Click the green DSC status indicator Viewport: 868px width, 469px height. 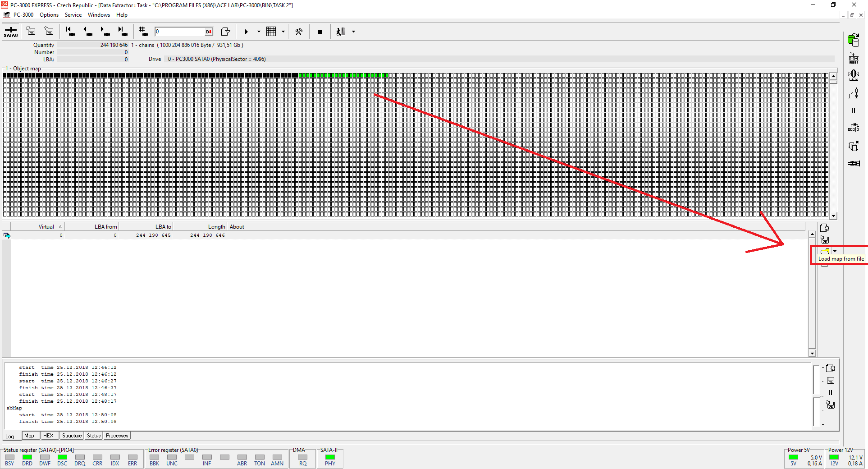[62, 457]
